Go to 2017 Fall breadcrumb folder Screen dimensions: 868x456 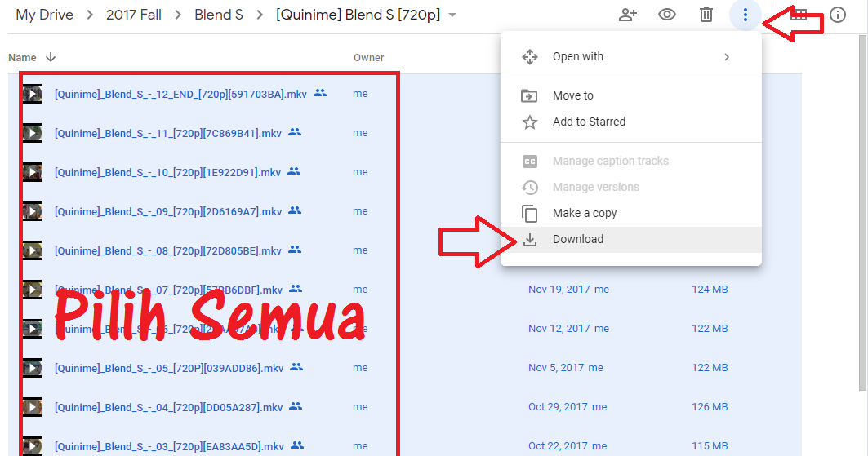(134, 15)
